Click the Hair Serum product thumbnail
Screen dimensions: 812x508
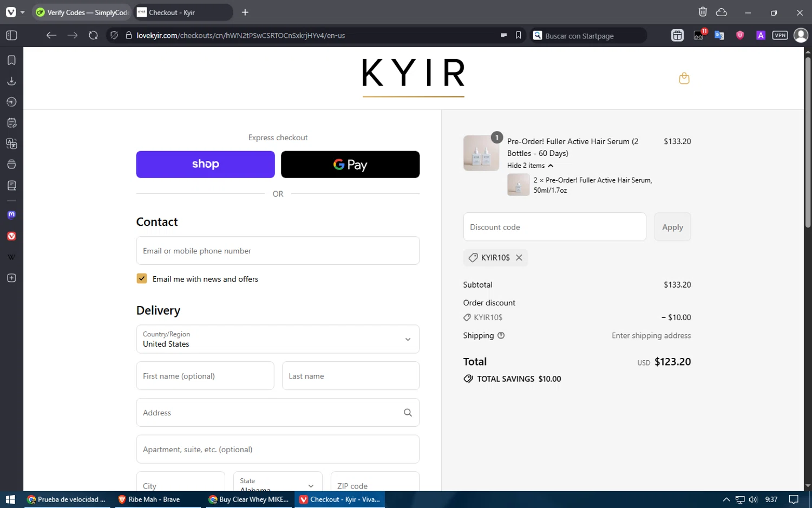[x=481, y=153]
